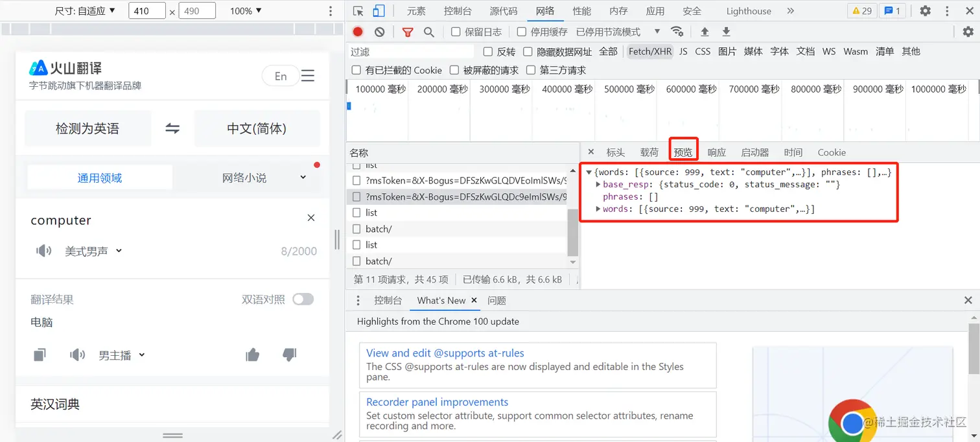980x442 pixels.
Task: Open device toolbar three-dot options
Action: [x=331, y=11]
